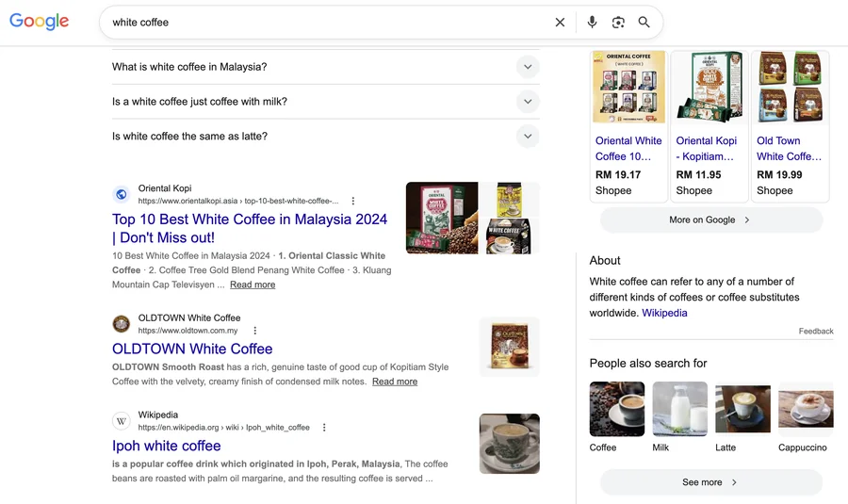Screen dimensions: 848x504
Task: Open Old Town White Coffee product image
Action: tap(791, 87)
